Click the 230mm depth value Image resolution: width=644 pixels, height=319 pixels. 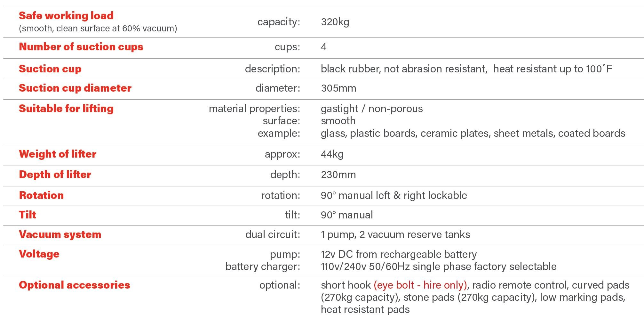click(338, 175)
